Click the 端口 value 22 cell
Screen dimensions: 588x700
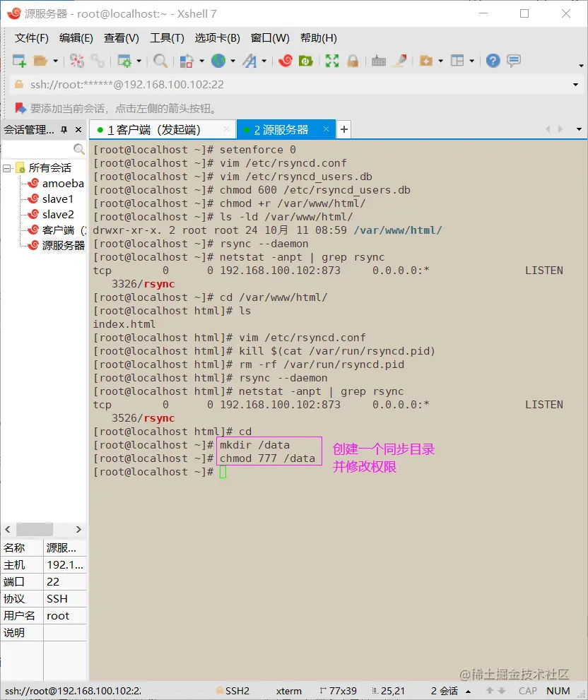(x=65, y=582)
